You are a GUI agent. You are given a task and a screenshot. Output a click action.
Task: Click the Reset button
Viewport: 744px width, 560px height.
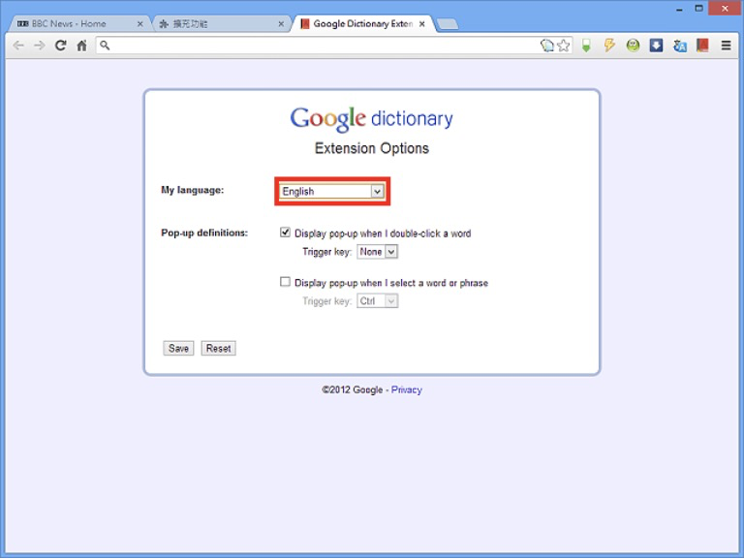tap(218, 349)
